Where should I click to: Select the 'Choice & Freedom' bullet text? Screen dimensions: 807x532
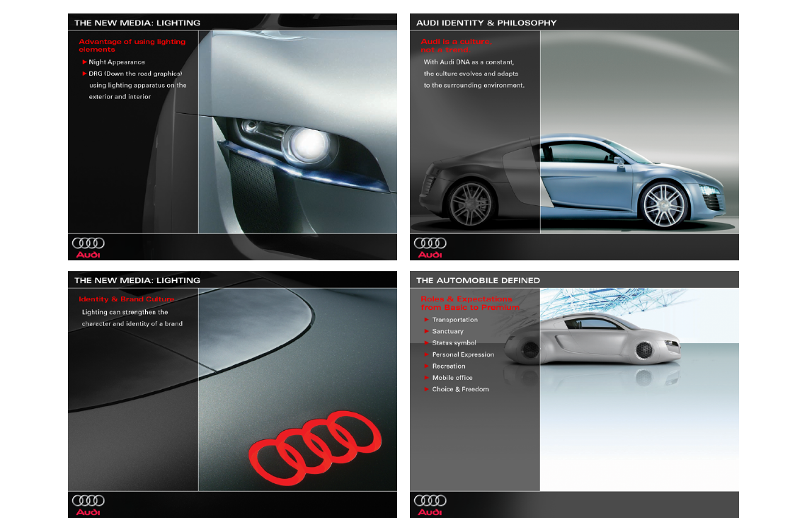pyautogui.click(x=460, y=389)
